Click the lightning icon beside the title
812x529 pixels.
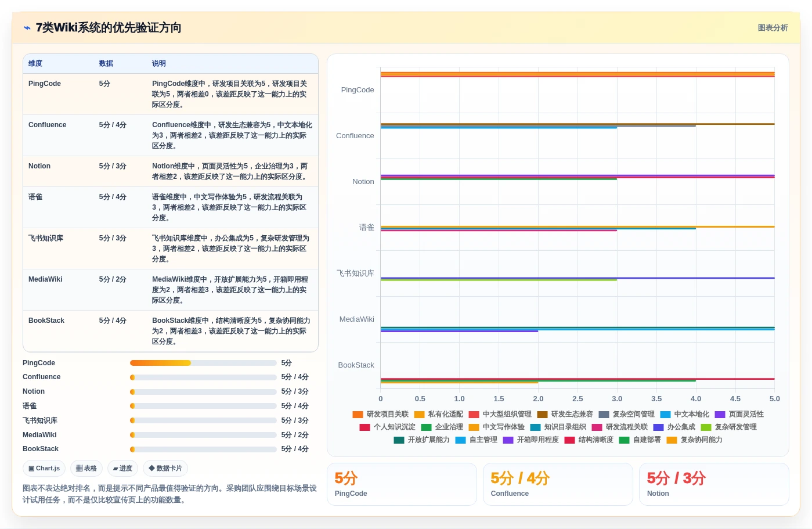pos(27,28)
